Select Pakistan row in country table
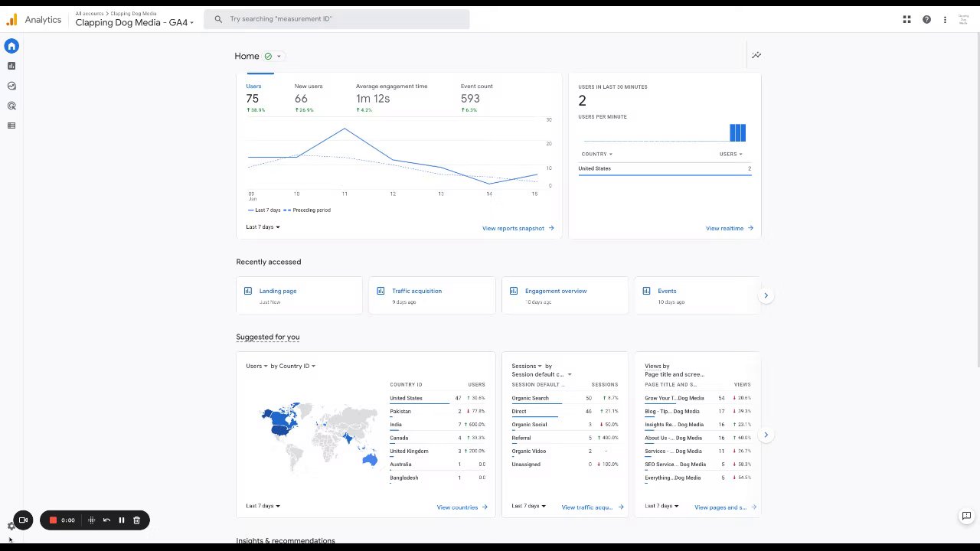 (437, 412)
